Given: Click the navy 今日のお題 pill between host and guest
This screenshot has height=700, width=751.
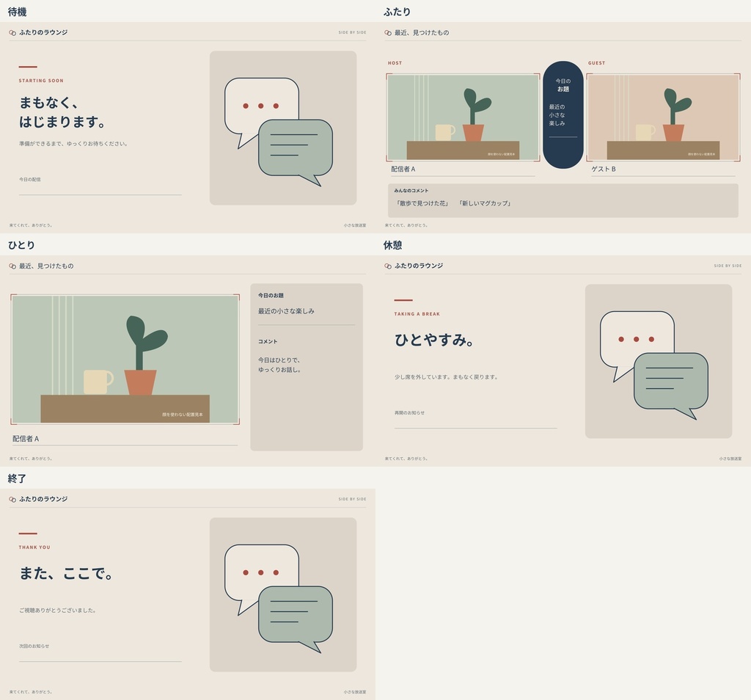Looking at the screenshot, I should [563, 114].
